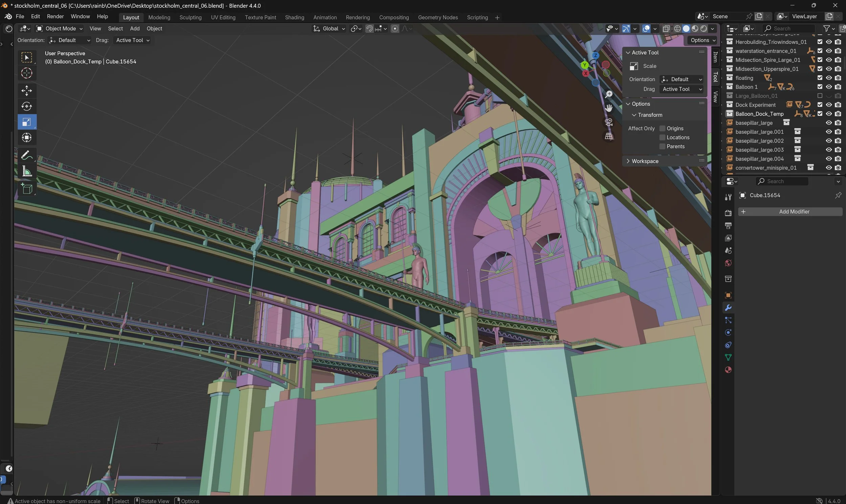Open the Physics properties tab

[728, 332]
